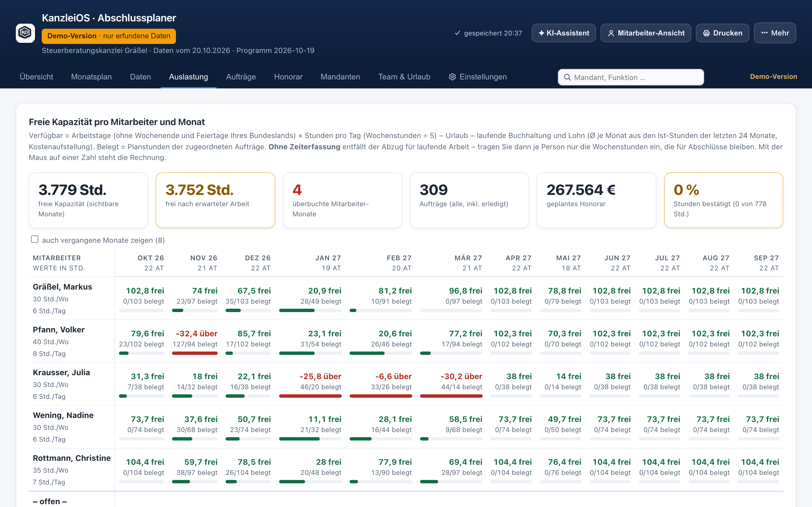Viewport: 812px width, 507px height.
Task: Click the Einstellungen gear icon
Action: (452, 77)
